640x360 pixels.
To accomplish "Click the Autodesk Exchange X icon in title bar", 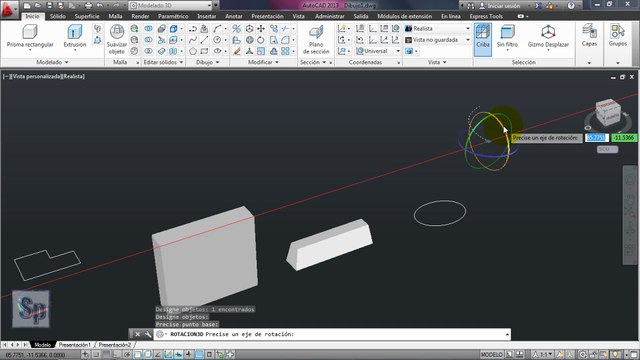I will click(x=538, y=6).
